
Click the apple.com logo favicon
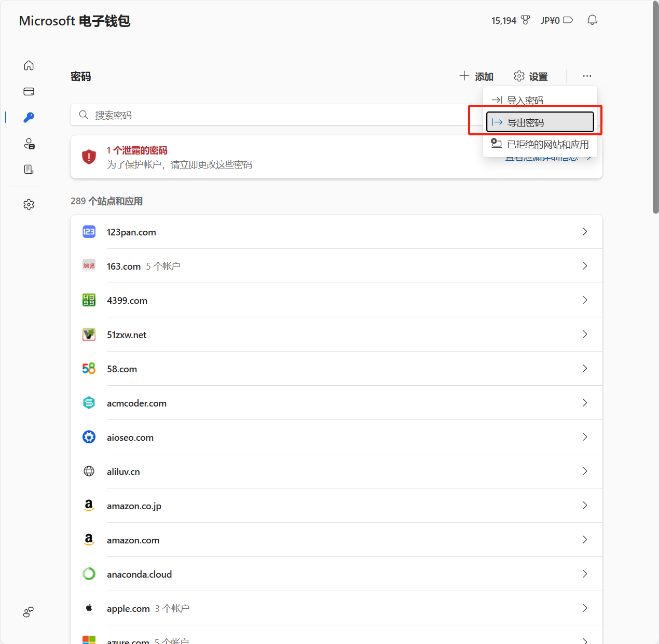pyautogui.click(x=89, y=608)
